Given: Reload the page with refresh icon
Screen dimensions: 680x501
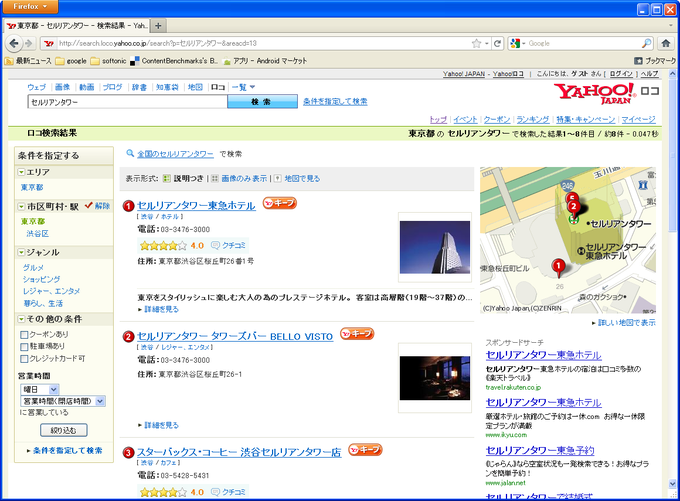Looking at the screenshot, I should 497,43.
